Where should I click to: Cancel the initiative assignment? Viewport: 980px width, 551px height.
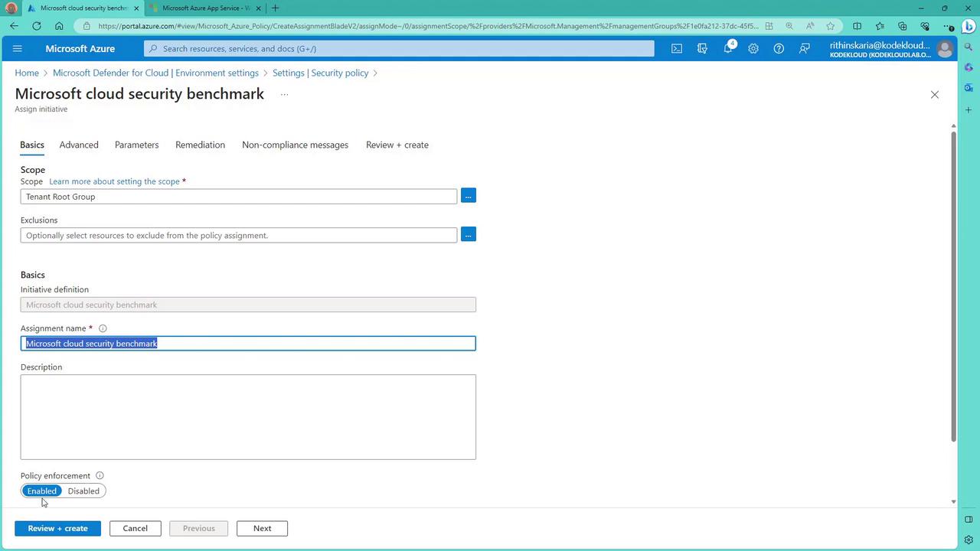click(135, 528)
